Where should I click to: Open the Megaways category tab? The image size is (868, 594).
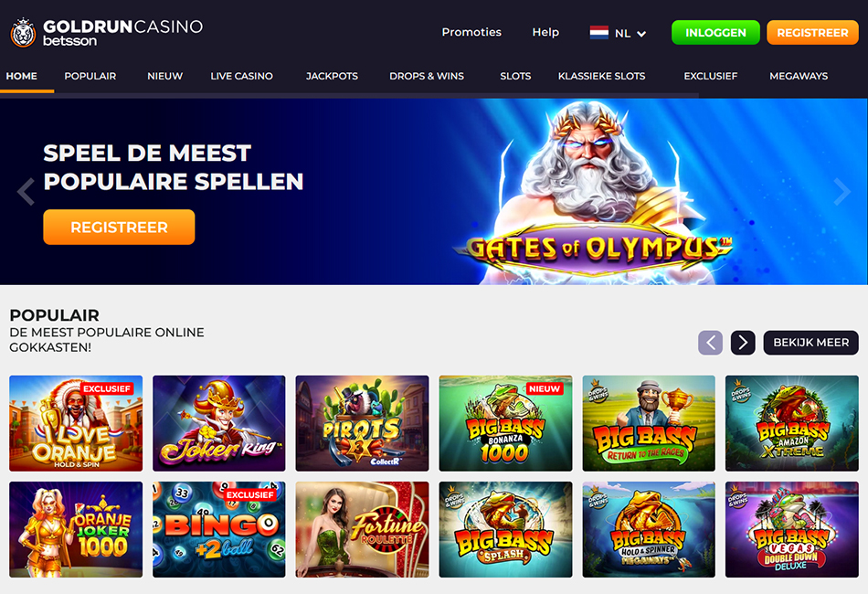(799, 76)
